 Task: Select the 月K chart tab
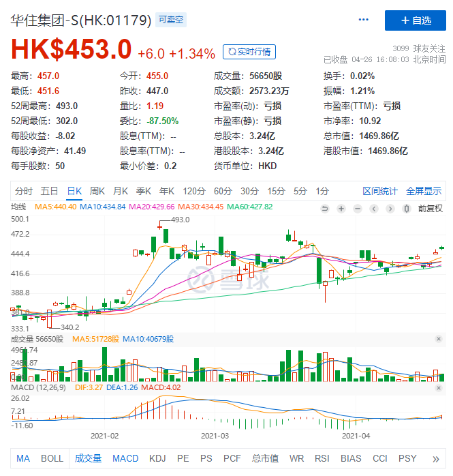point(121,191)
